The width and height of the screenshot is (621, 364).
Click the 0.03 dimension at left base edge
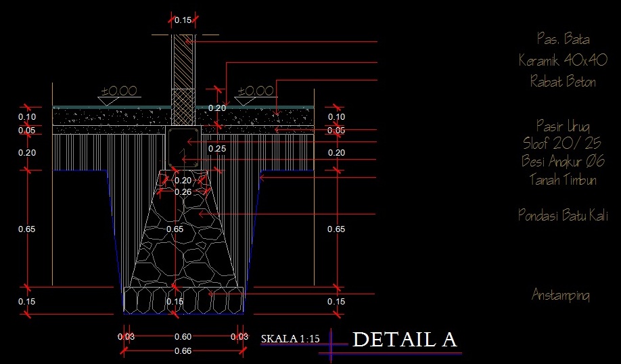click(x=126, y=337)
